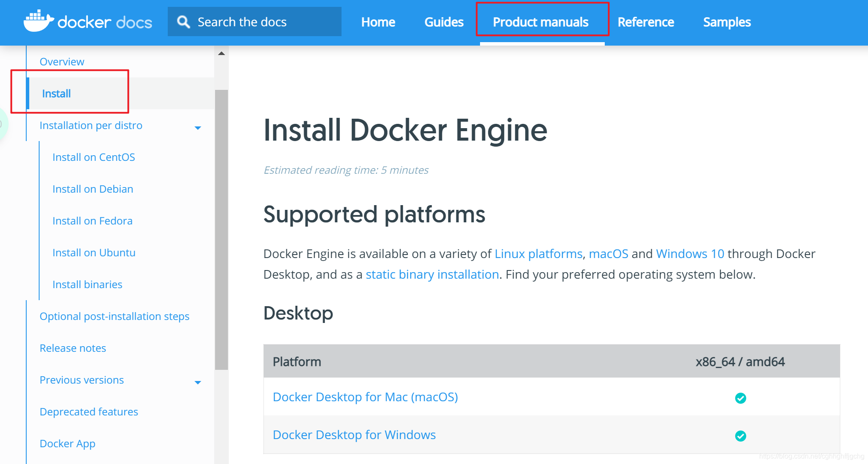
Task: Go to the Reference tab
Action: tap(646, 22)
